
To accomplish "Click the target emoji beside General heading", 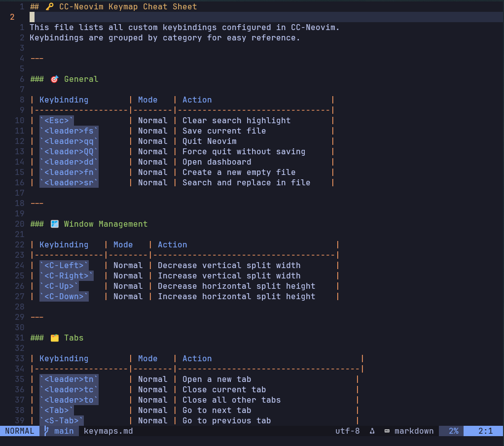I will point(54,79).
